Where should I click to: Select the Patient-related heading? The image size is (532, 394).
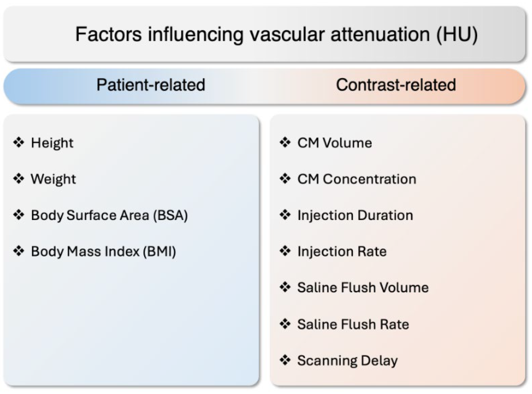[x=151, y=85]
